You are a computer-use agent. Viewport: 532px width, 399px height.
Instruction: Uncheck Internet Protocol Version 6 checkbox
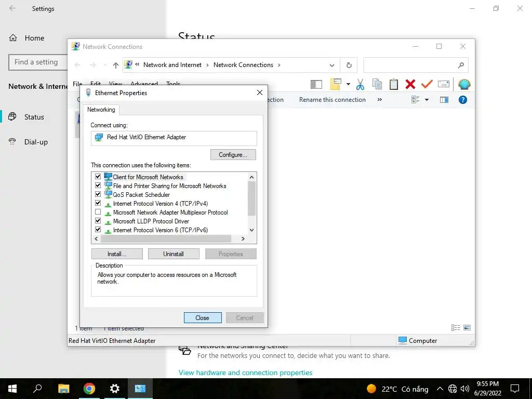click(x=98, y=229)
